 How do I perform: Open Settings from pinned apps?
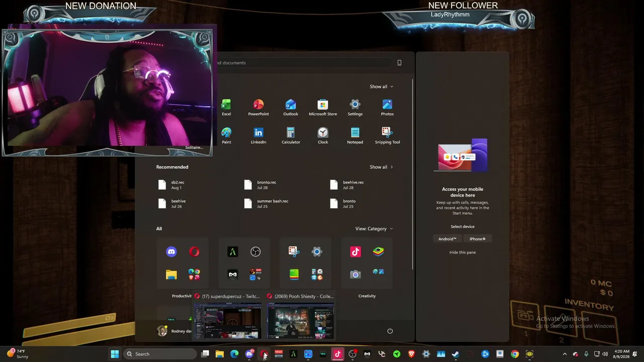[355, 107]
